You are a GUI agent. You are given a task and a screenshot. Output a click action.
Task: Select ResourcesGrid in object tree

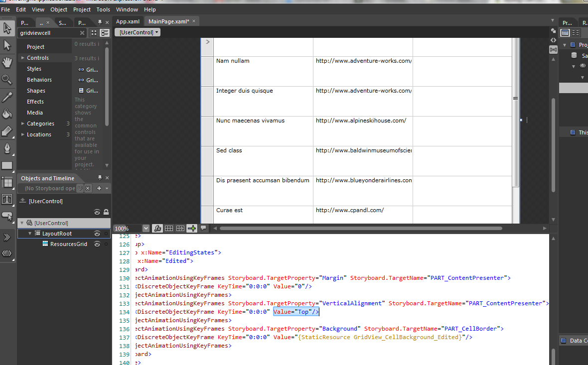tap(69, 244)
